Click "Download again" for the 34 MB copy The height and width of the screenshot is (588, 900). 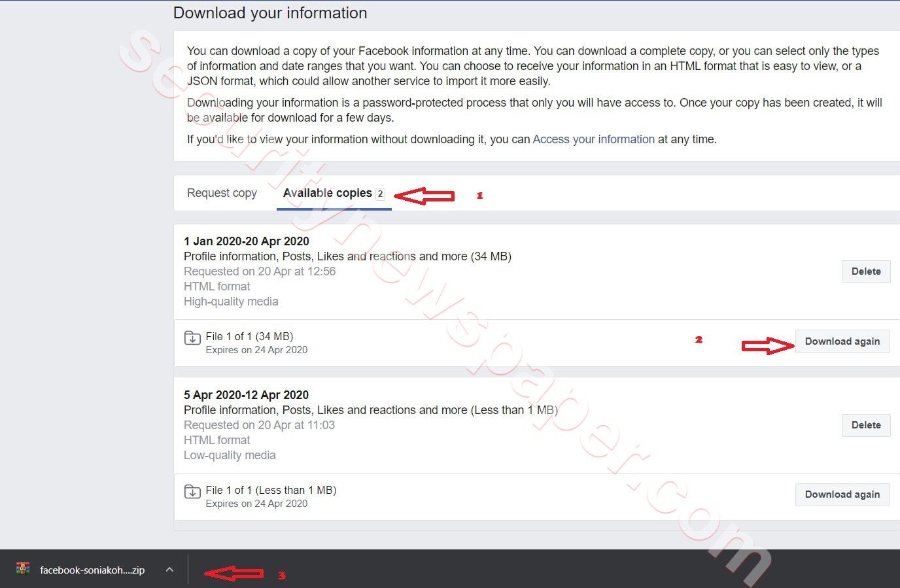click(842, 341)
